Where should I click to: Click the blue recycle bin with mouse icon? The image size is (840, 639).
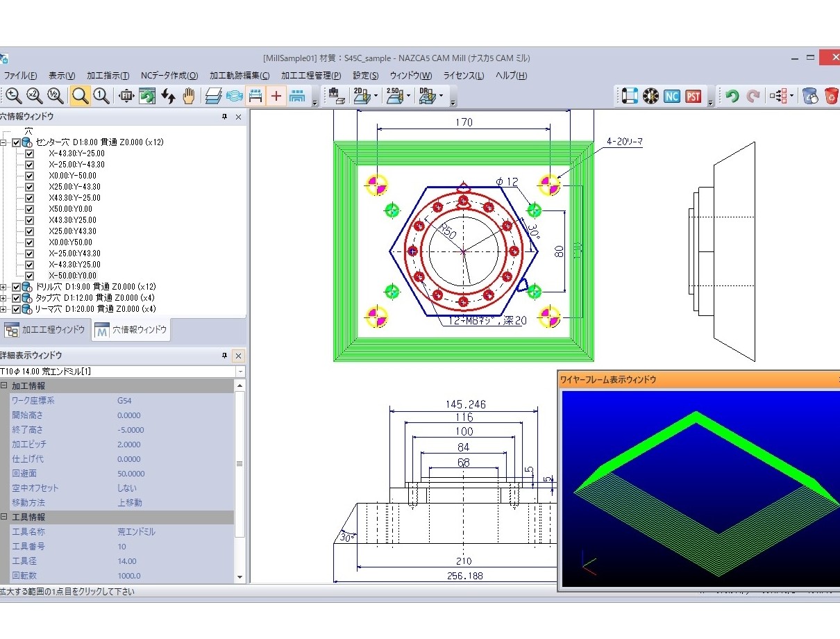tap(810, 97)
